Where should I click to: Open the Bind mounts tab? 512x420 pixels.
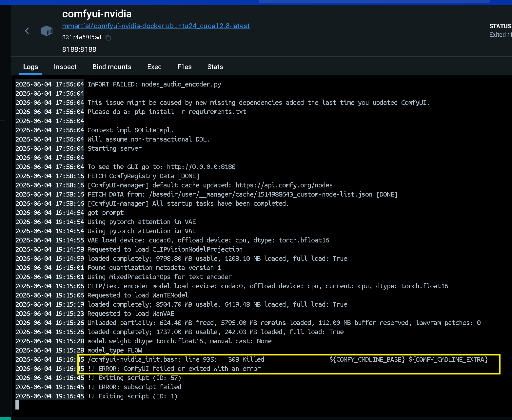click(112, 67)
